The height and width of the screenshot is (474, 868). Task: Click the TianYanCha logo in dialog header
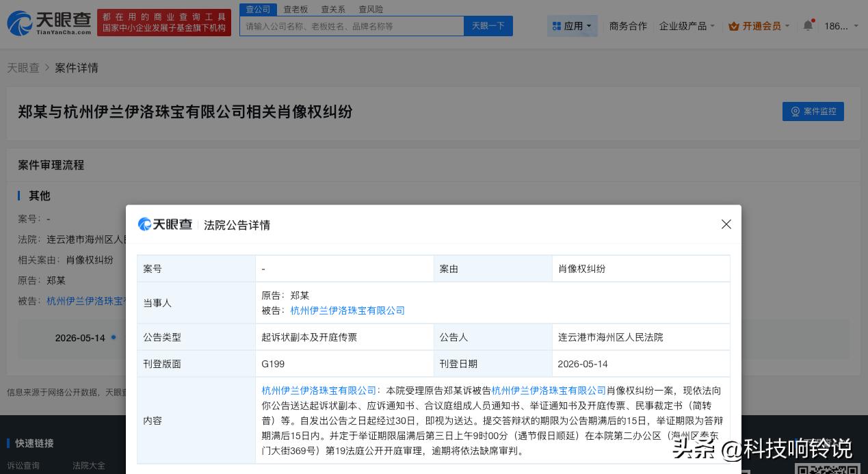(x=165, y=224)
